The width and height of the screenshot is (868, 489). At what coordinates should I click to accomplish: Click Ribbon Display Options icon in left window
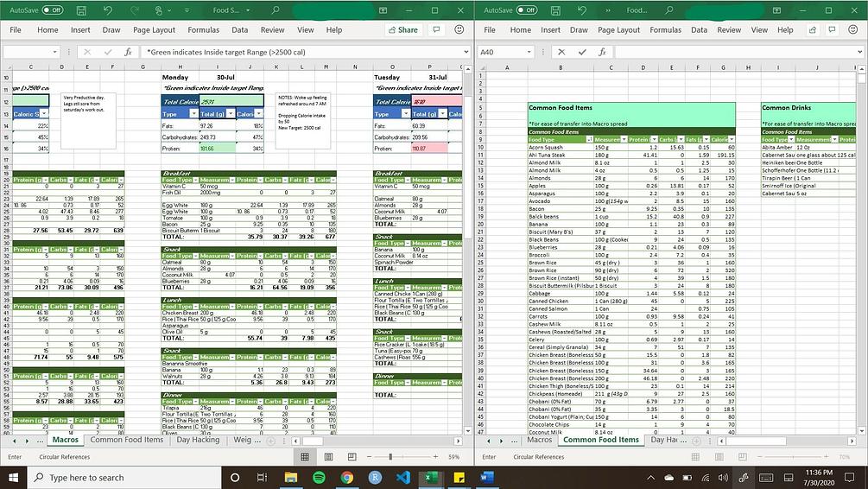[x=383, y=10]
